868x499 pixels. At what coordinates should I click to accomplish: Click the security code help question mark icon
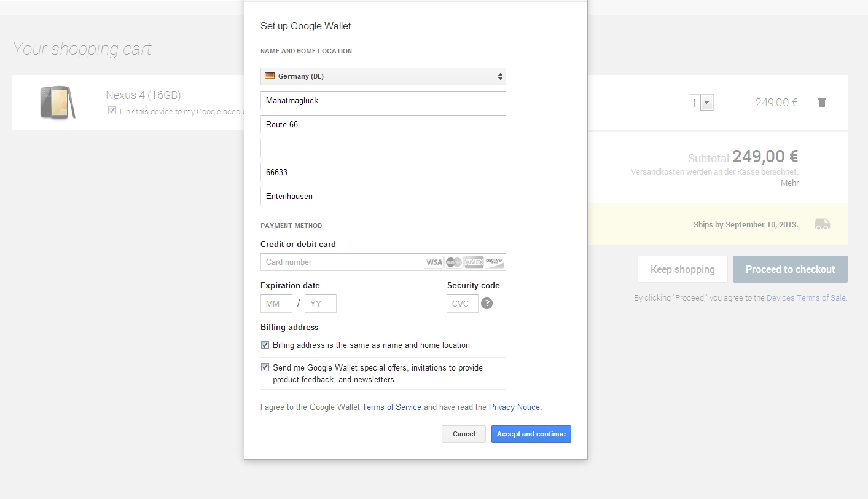(x=487, y=304)
